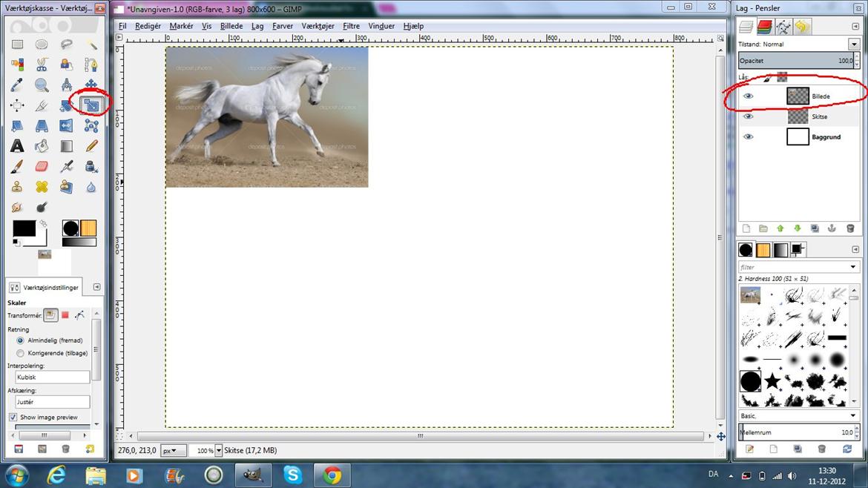Pick the Eraser tool
Image resolution: width=868 pixels, height=488 pixels.
[x=42, y=166]
